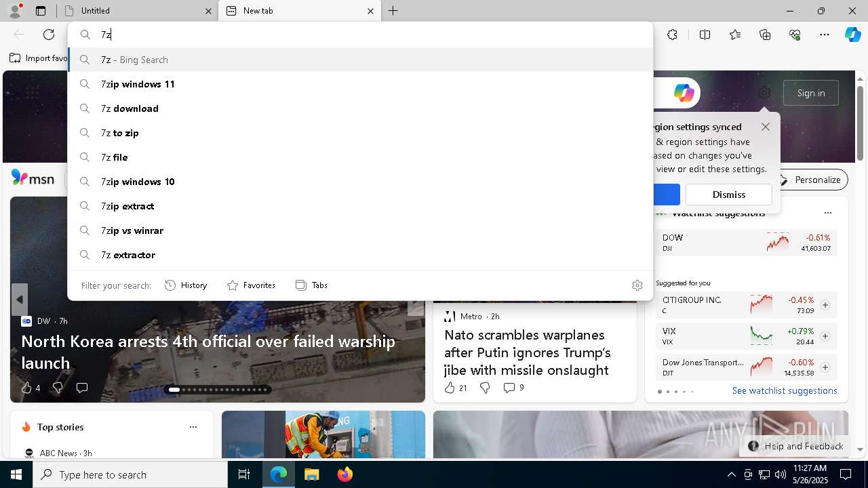Open the Collections toolbar icon
Screen dimensions: 868x488
(765, 35)
